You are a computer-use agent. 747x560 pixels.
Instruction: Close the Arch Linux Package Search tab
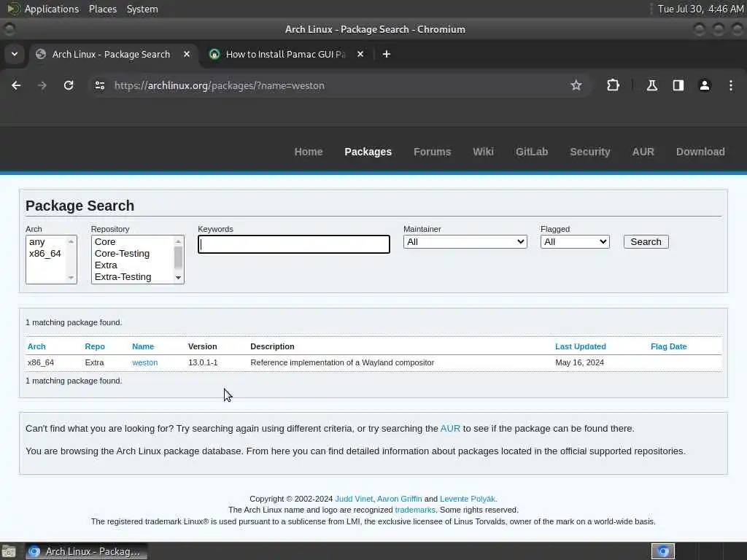(187, 54)
